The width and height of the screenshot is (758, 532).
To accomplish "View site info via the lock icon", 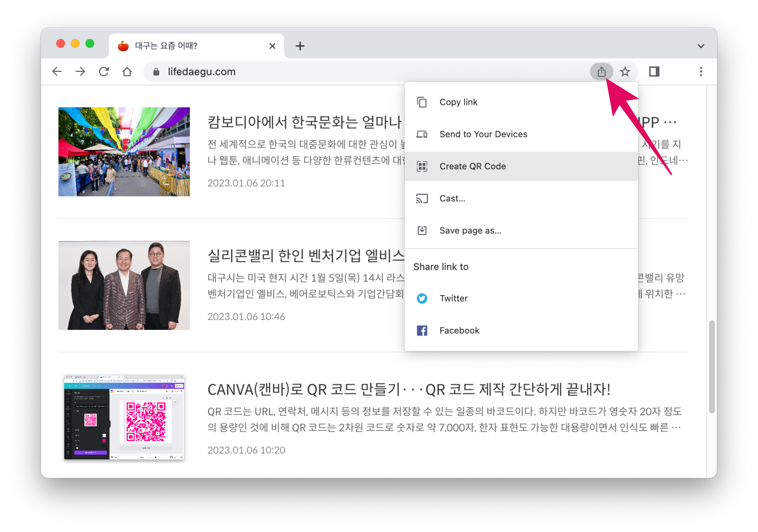I will [x=156, y=71].
